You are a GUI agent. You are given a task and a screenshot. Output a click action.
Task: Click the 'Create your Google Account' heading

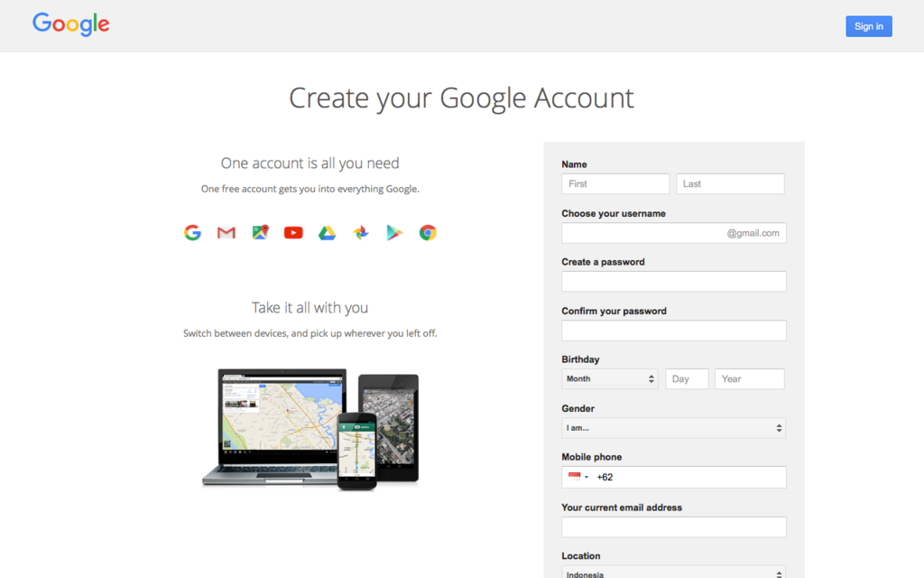pos(461,98)
